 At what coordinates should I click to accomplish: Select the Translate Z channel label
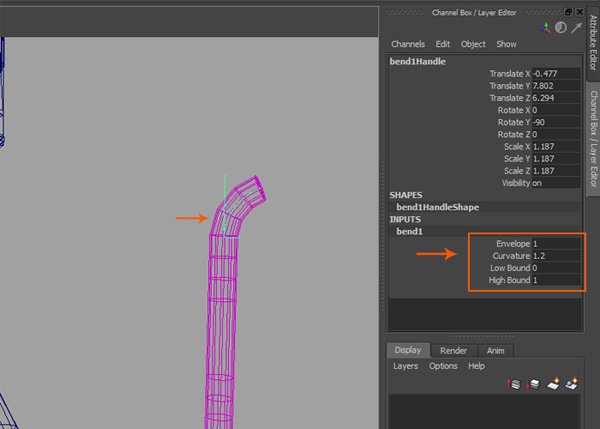(x=510, y=98)
